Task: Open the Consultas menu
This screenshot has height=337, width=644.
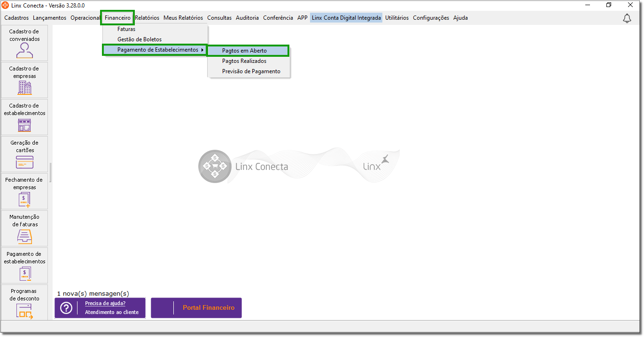Action: pyautogui.click(x=219, y=18)
